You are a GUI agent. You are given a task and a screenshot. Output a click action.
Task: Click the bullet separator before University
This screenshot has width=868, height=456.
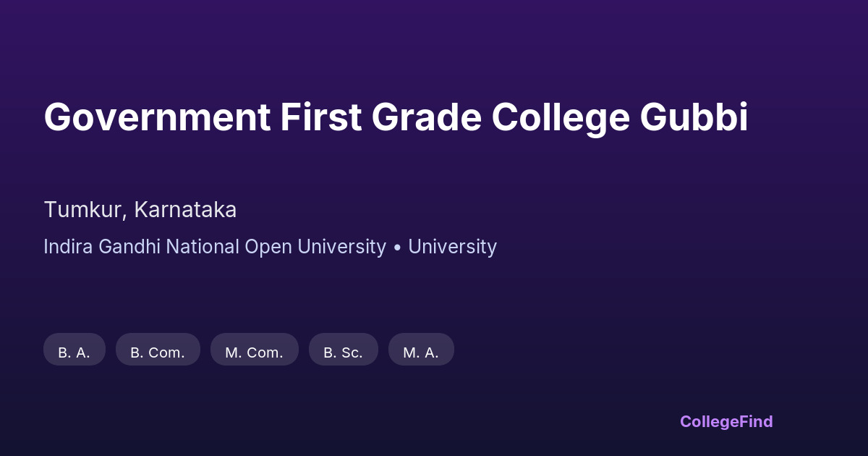397,248
